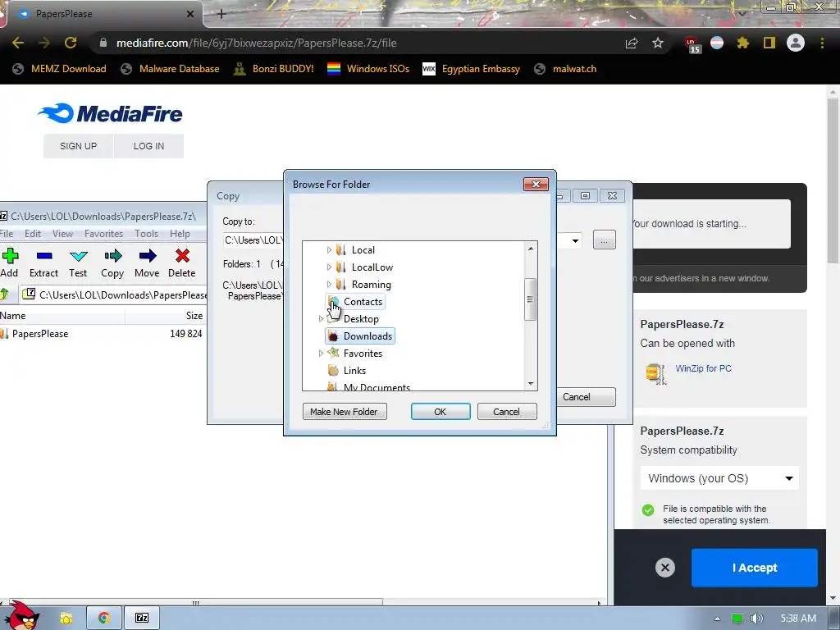Reload the page in Chrome

[x=71, y=43]
